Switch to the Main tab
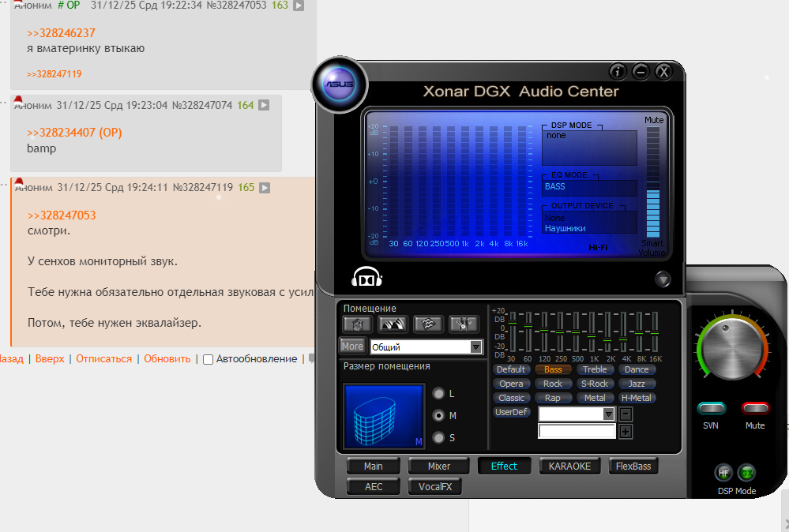 tap(374, 466)
